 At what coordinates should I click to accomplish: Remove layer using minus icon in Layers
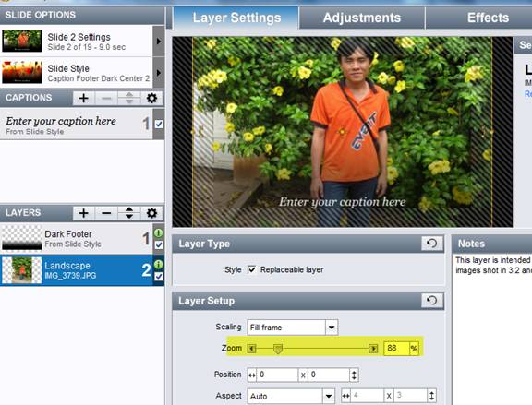point(106,213)
